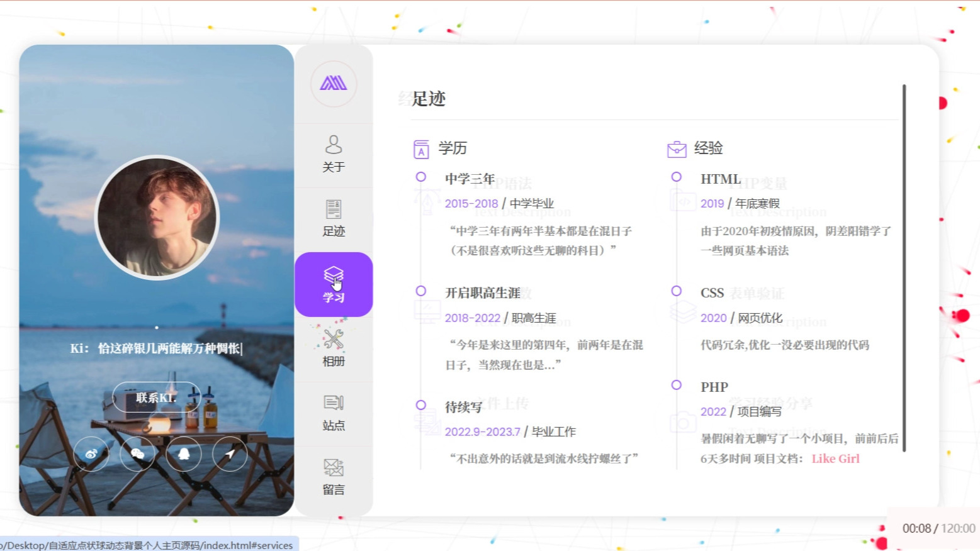The width and height of the screenshot is (980, 551).
Task: Open the Like Girl project link
Action: (x=835, y=459)
